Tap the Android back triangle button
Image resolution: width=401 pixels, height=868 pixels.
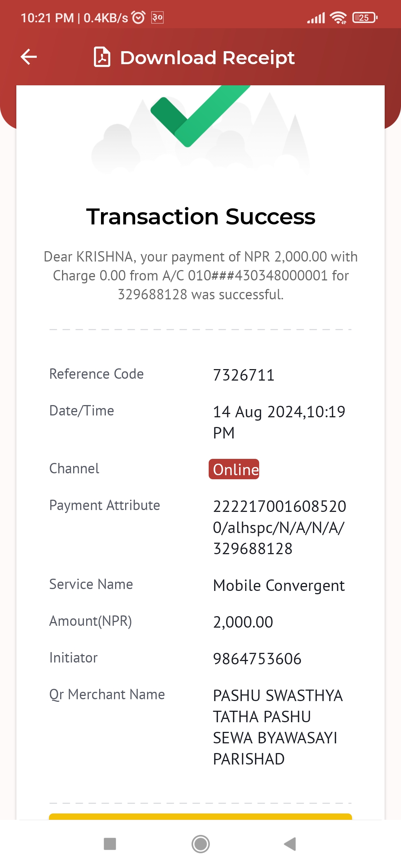coord(290,844)
